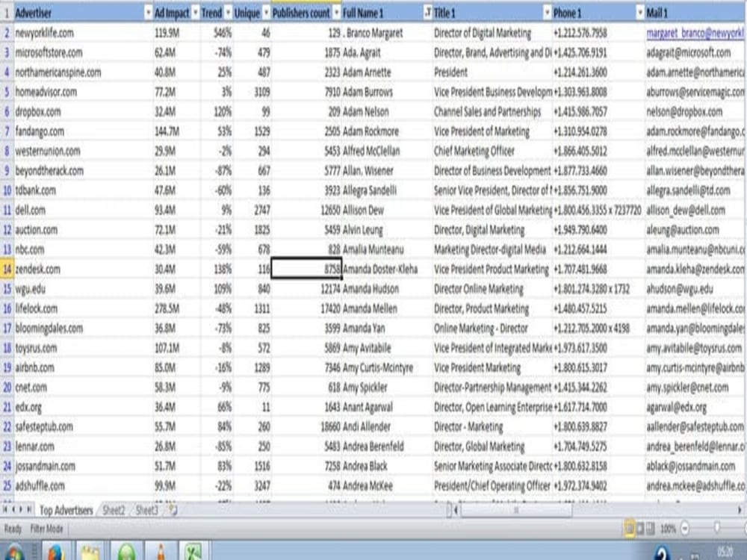
Task: Switch to the Top Advertisers sheet tab
Action: (66, 510)
